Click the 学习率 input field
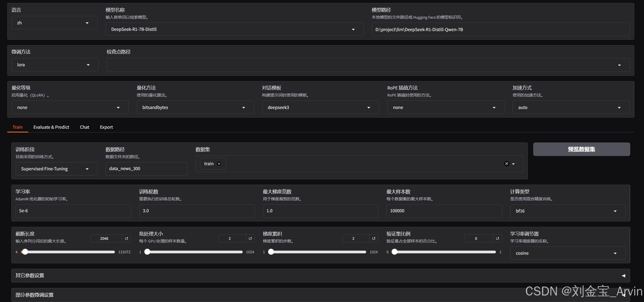 pos(73,211)
